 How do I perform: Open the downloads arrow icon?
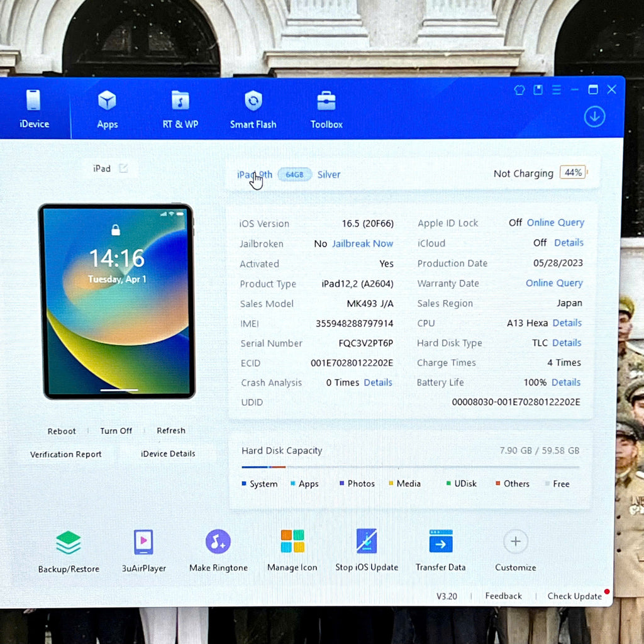coord(594,116)
